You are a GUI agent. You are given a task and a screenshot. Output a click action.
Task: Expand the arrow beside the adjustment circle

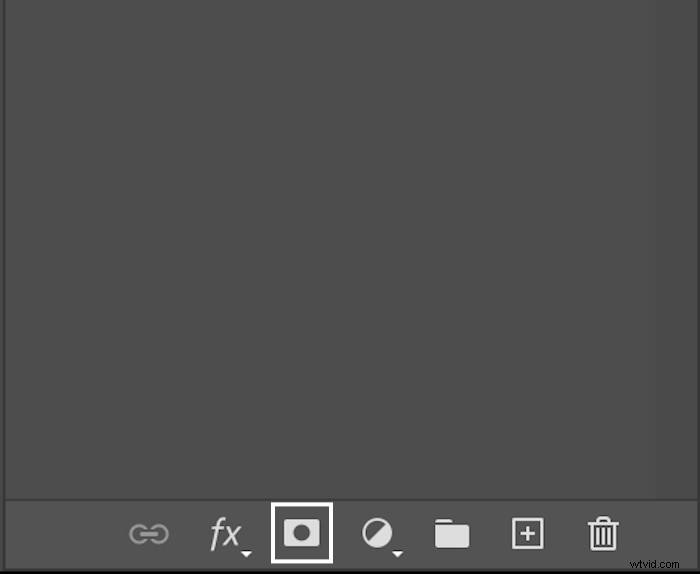point(397,554)
